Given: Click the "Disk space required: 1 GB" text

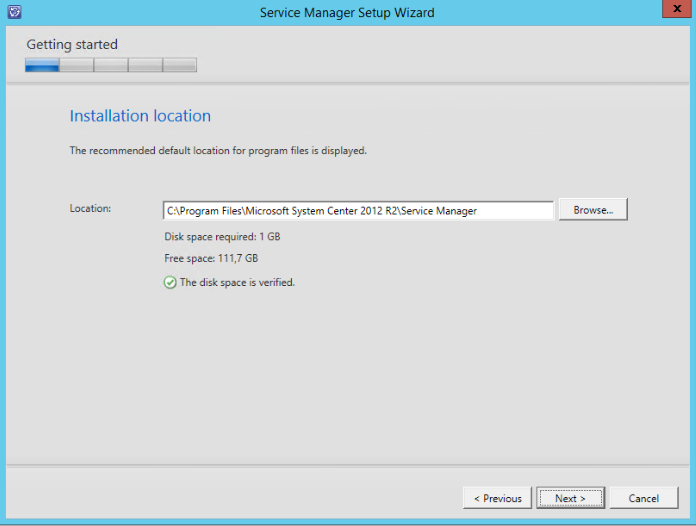Looking at the screenshot, I should [x=224, y=237].
